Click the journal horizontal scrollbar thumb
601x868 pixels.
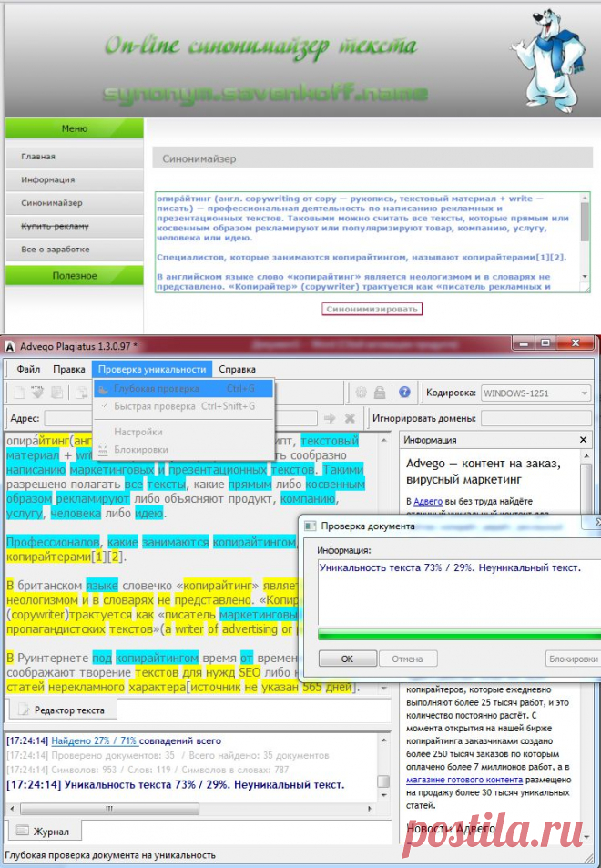(109, 808)
